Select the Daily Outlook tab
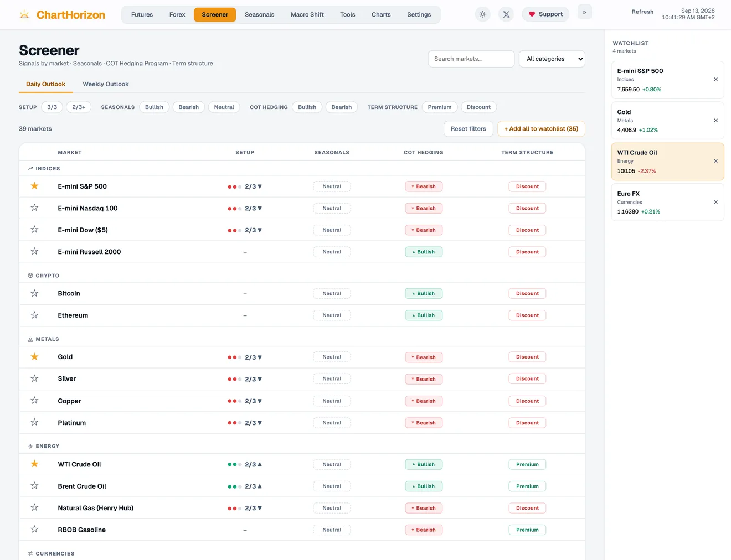The height and width of the screenshot is (560, 731). coord(45,84)
